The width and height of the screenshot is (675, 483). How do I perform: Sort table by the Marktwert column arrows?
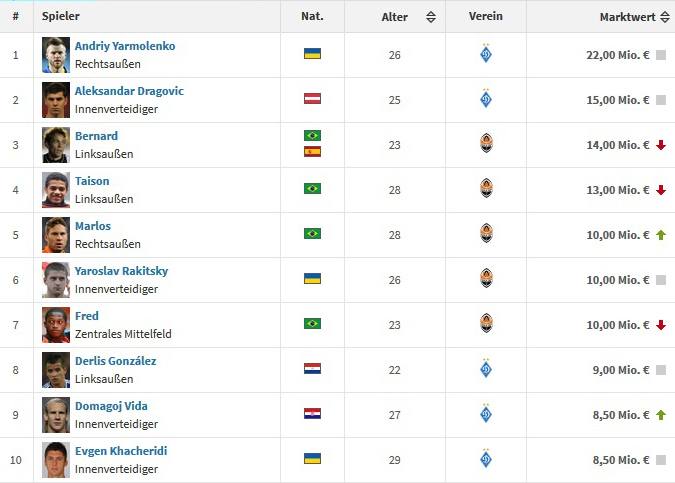(665, 17)
